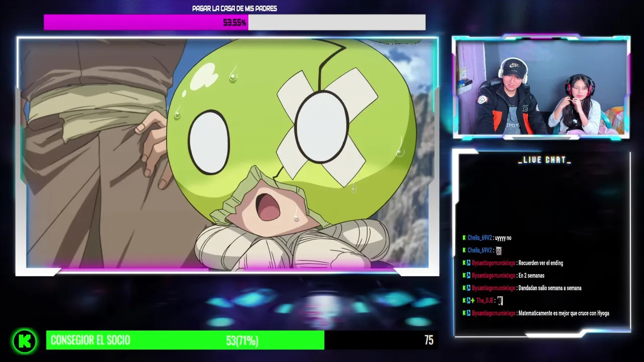
Task: Click the '_LIVE CHAT_' panel header
Action: 544,160
